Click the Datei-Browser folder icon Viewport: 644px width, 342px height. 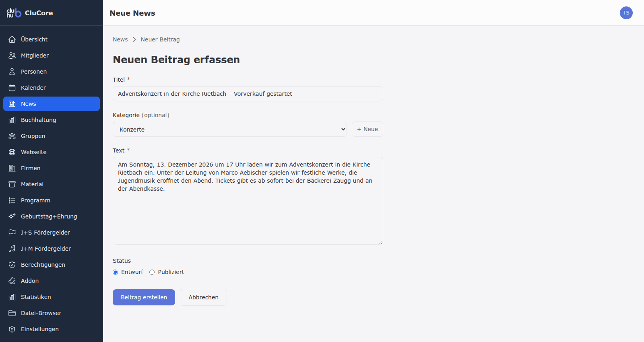coord(12,313)
